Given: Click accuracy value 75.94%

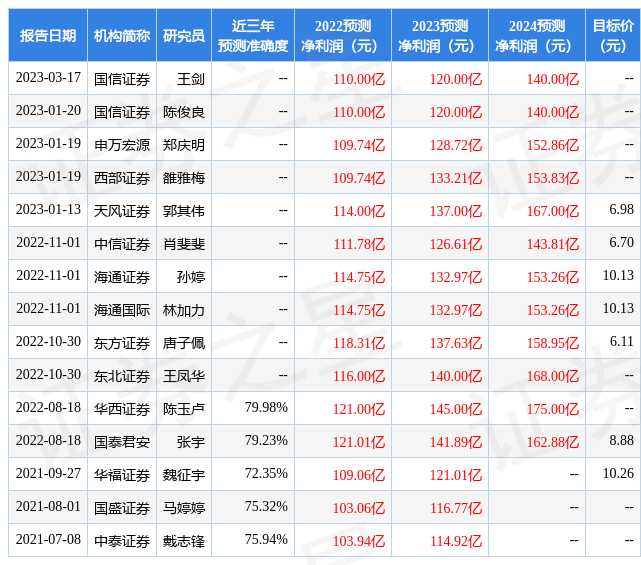Looking at the screenshot, I should [x=266, y=540].
